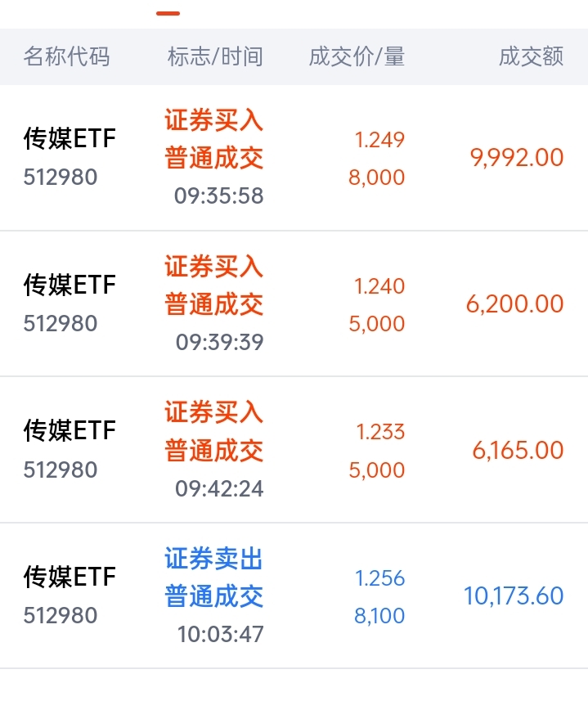Tap the 1.233 trade price
The width and height of the screenshot is (588, 710).
379,432
